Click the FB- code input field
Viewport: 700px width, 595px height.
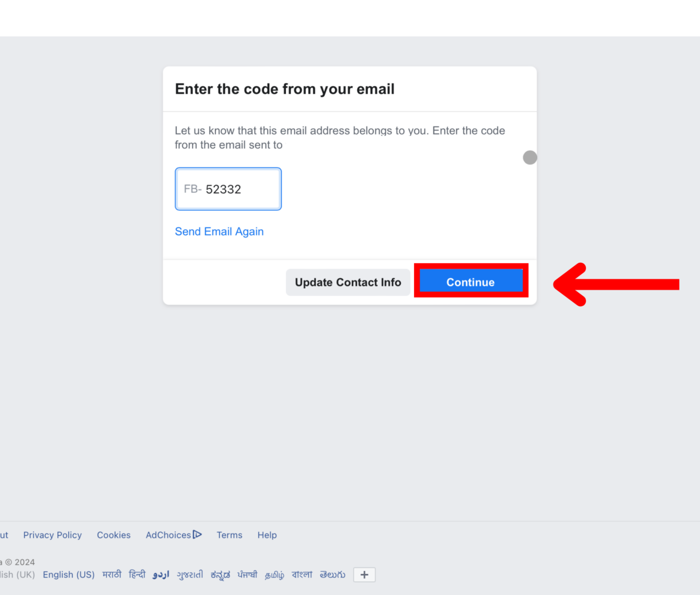[228, 189]
